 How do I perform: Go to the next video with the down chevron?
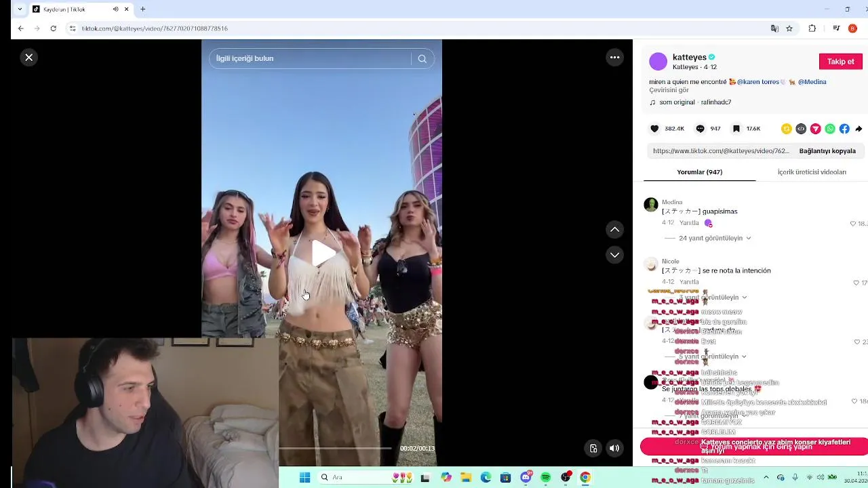point(614,255)
